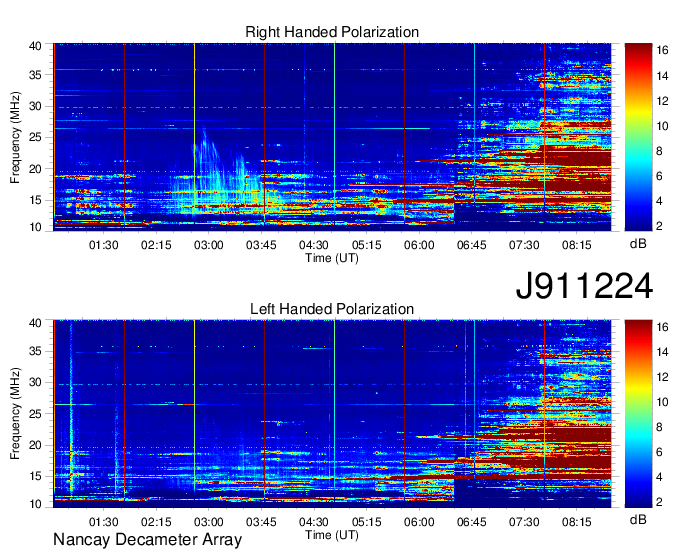Click the 04:30 time tick under Right Handed plot

coord(314,245)
